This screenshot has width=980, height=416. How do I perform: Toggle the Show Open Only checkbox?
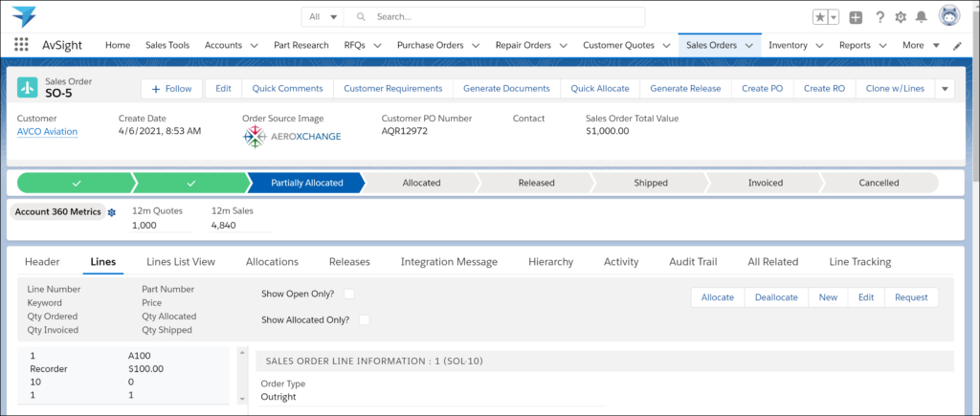pyautogui.click(x=349, y=294)
